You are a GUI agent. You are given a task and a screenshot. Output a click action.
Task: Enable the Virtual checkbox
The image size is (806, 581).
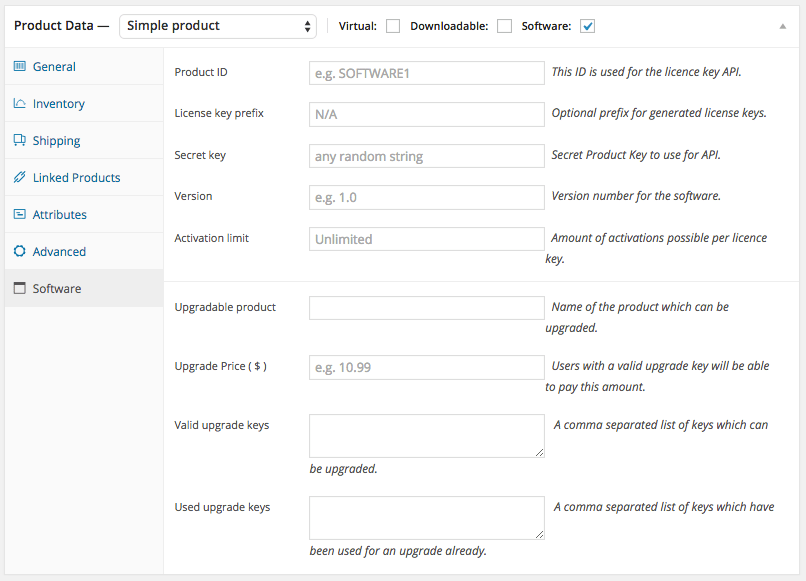pyautogui.click(x=393, y=26)
